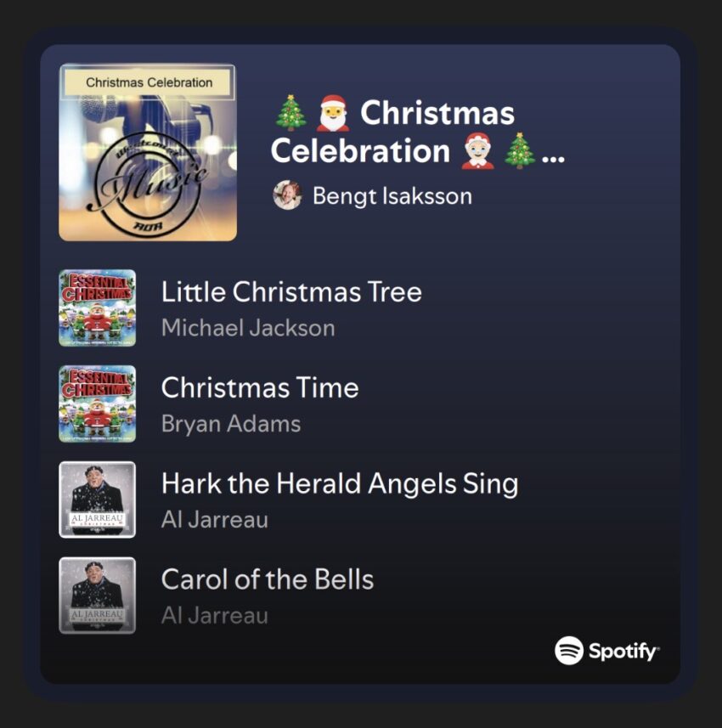Open the Christmas Celebration playlist cover

(148, 152)
